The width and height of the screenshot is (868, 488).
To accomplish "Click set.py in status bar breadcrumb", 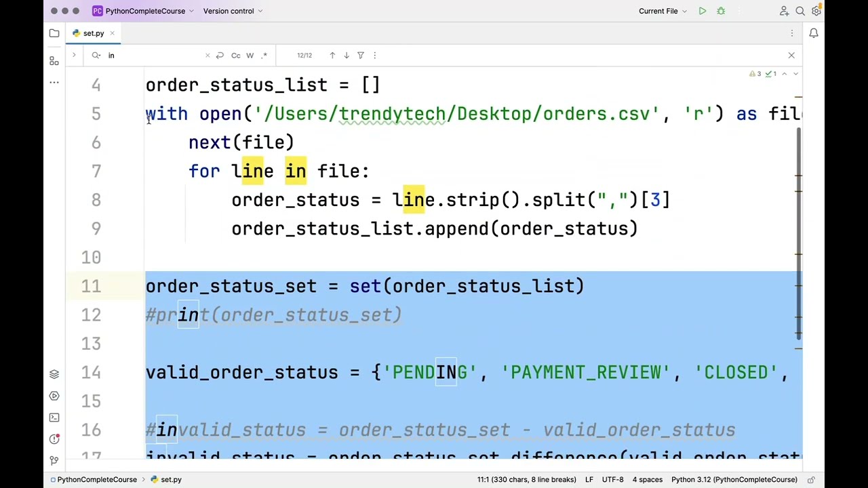I will click(x=166, y=480).
